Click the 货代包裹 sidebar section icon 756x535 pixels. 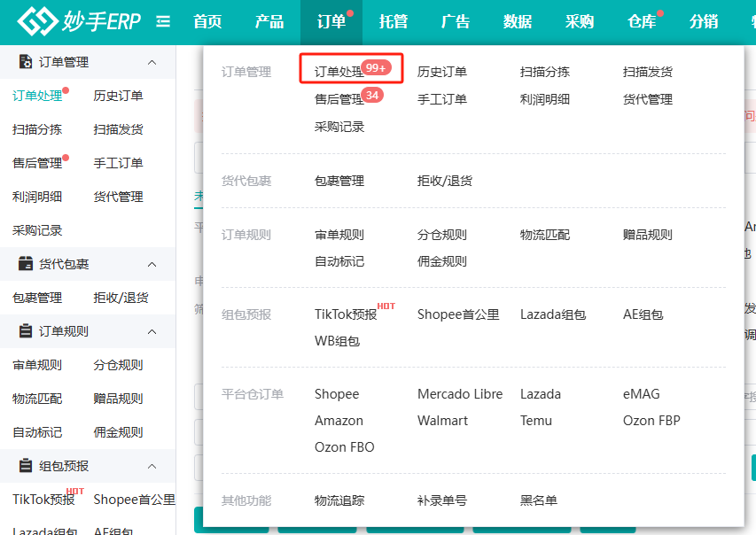[26, 264]
